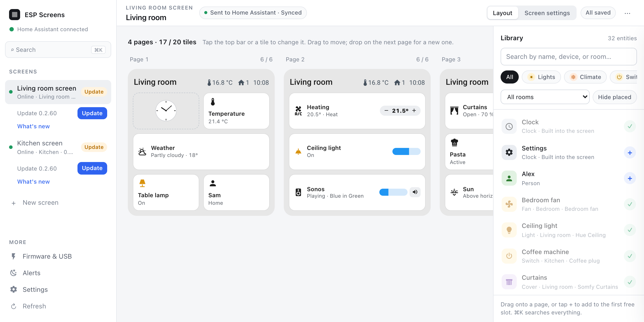This screenshot has height=322, width=644.
Task: Click the Alex person icon in Library
Action: tap(509, 178)
